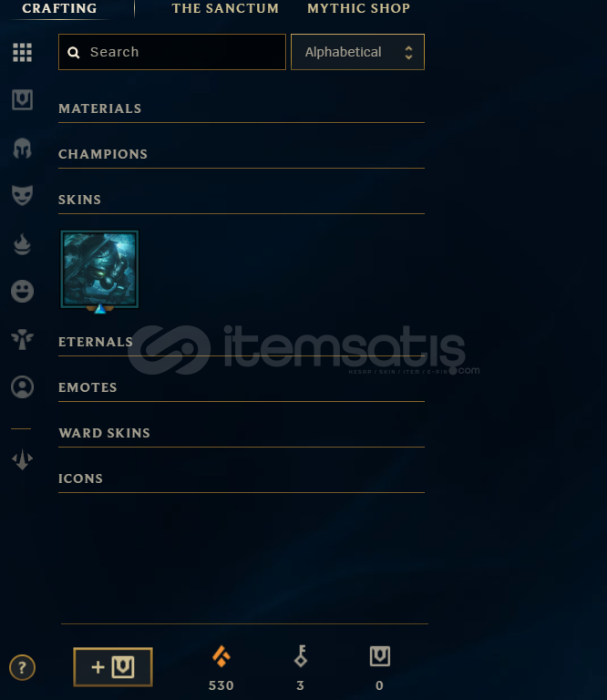The height and width of the screenshot is (700, 607).
Task: Click the add chest purchase button
Action: (113, 667)
